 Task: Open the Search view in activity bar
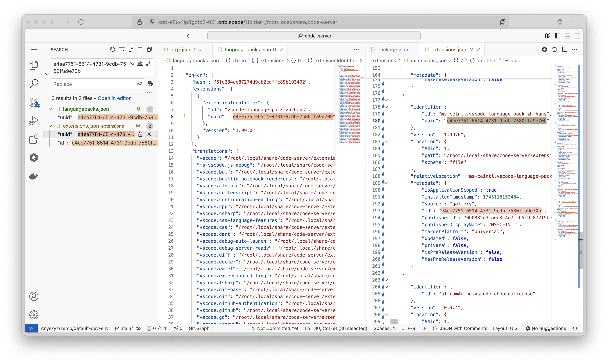click(34, 84)
